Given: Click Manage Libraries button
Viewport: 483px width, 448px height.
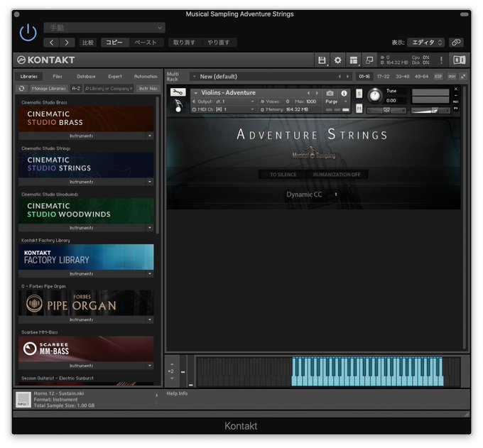Looking at the screenshot, I should click(49, 89).
